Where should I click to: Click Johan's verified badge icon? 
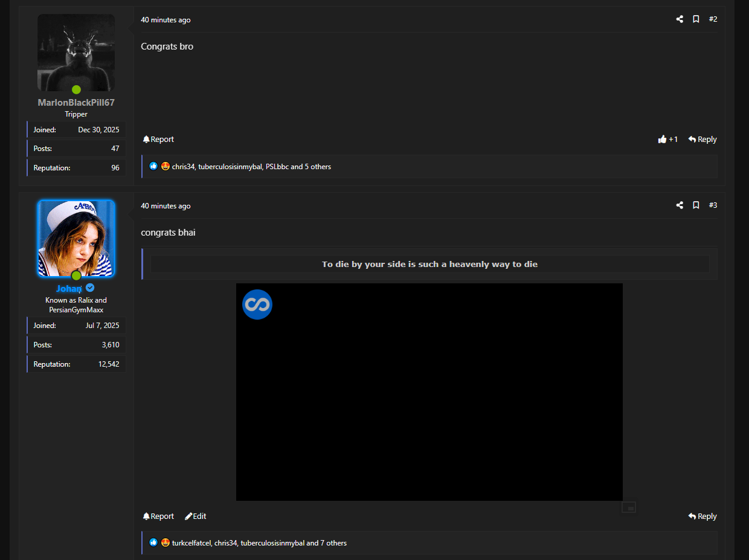coord(90,288)
